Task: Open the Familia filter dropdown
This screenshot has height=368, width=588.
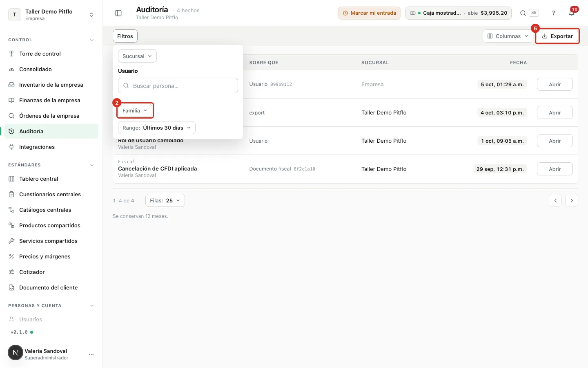Action: [135, 110]
